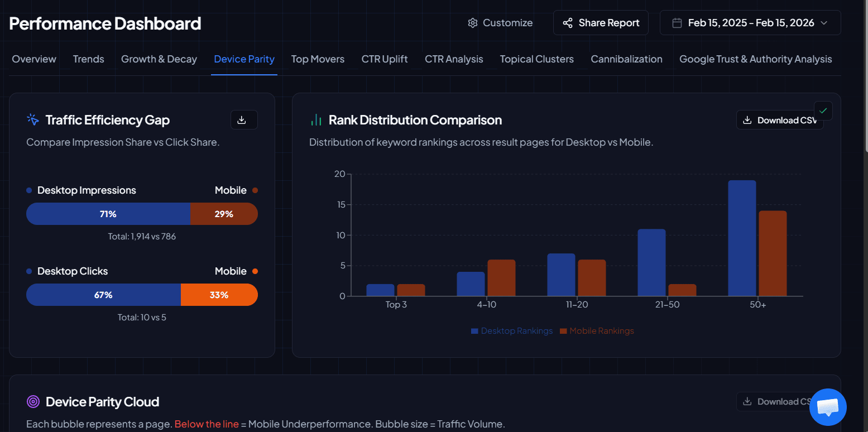Click the green checkmark above Download CSV
This screenshot has width=868, height=432.
[x=823, y=111]
